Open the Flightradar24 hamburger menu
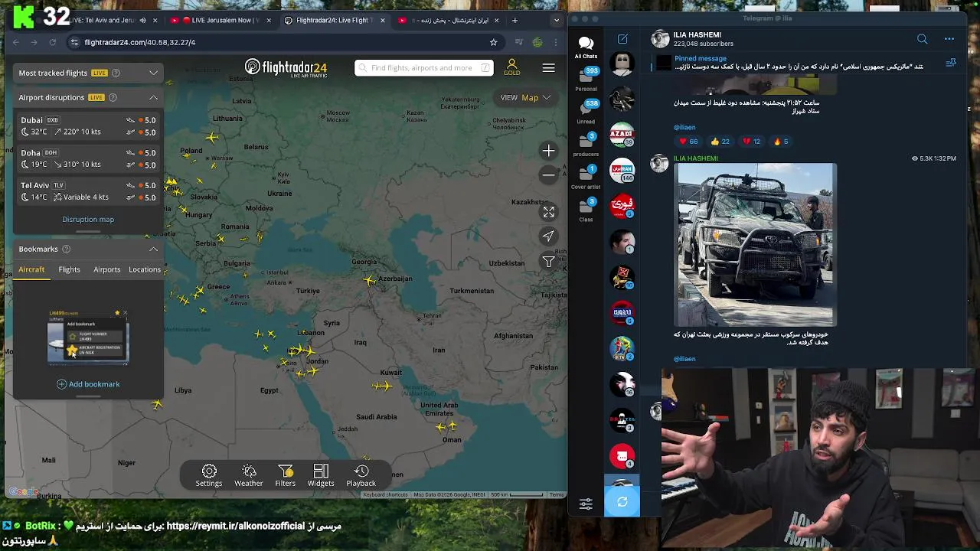Image resolution: width=980 pixels, height=551 pixels. click(x=548, y=68)
